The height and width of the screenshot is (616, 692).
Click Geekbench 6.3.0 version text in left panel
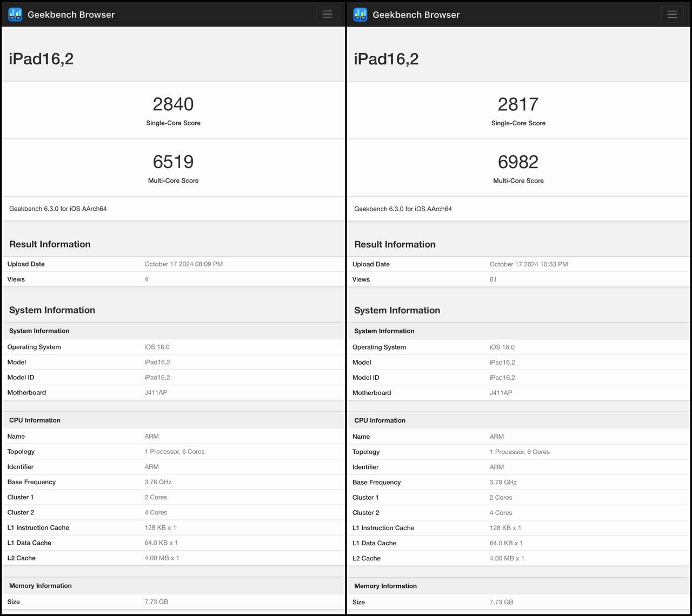pos(58,209)
